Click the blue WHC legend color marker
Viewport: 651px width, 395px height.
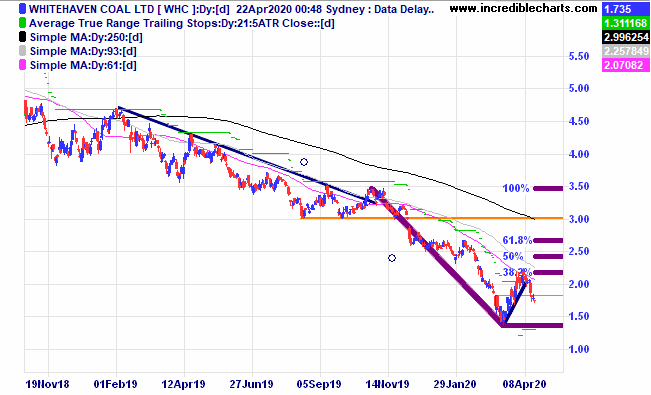point(22,9)
